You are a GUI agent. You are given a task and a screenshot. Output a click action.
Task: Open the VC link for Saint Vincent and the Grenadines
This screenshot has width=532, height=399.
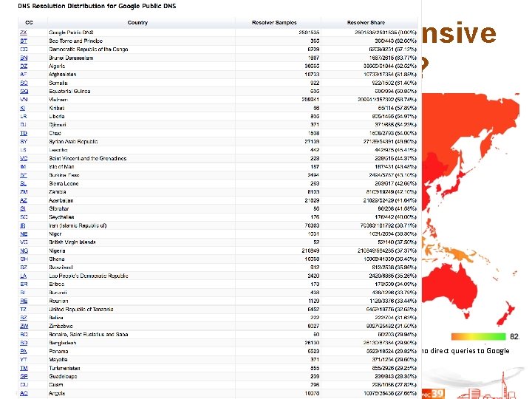[24, 158]
